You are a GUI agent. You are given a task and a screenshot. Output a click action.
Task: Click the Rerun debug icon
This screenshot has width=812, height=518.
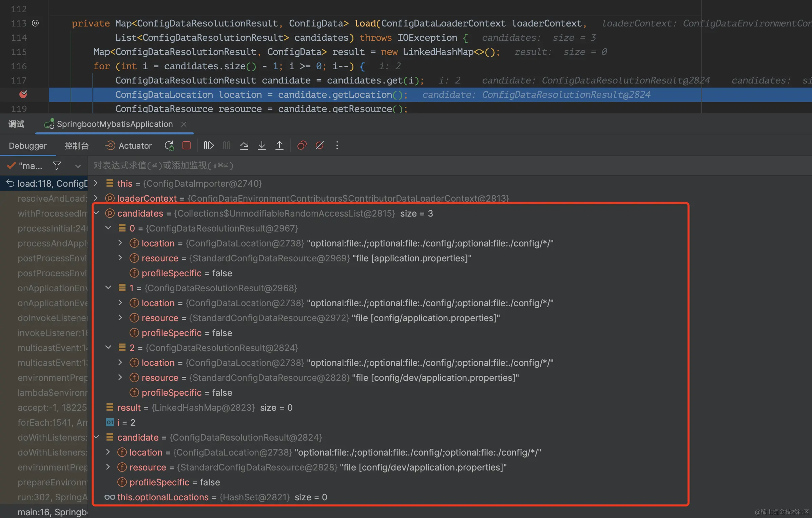(169, 146)
